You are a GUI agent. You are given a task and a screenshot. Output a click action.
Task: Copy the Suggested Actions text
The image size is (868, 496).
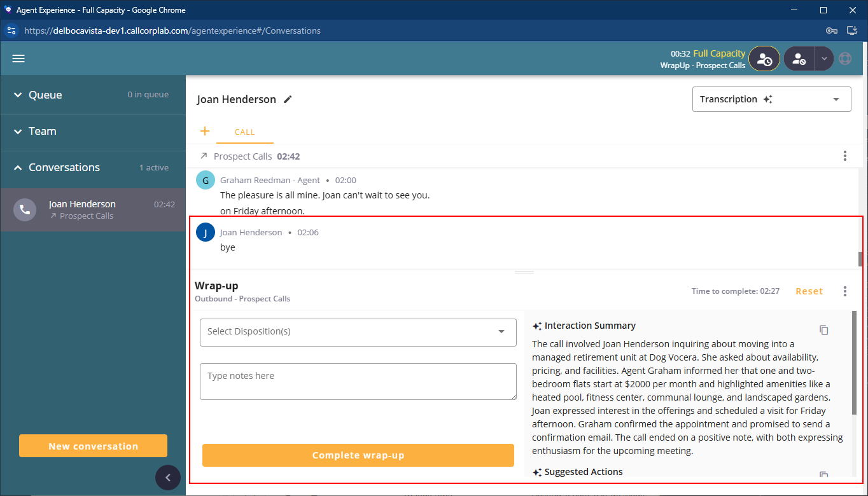tap(824, 475)
